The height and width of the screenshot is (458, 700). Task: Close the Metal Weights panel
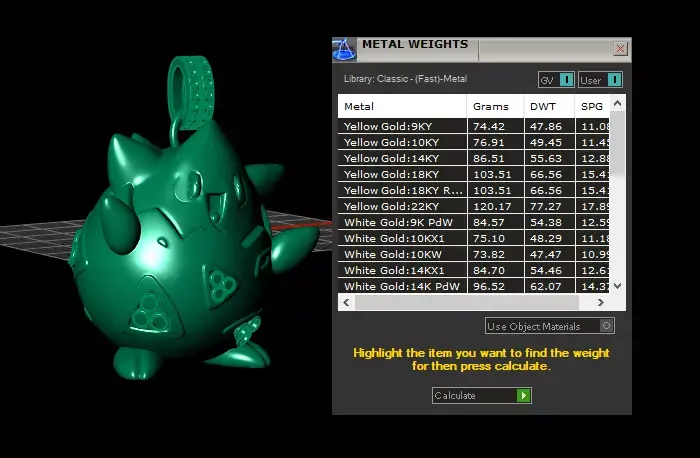pyautogui.click(x=620, y=49)
